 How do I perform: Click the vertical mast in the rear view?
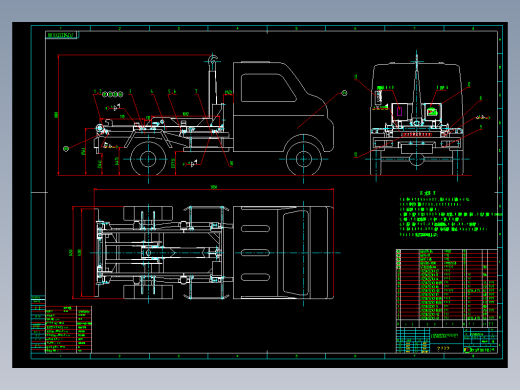pos(416,87)
